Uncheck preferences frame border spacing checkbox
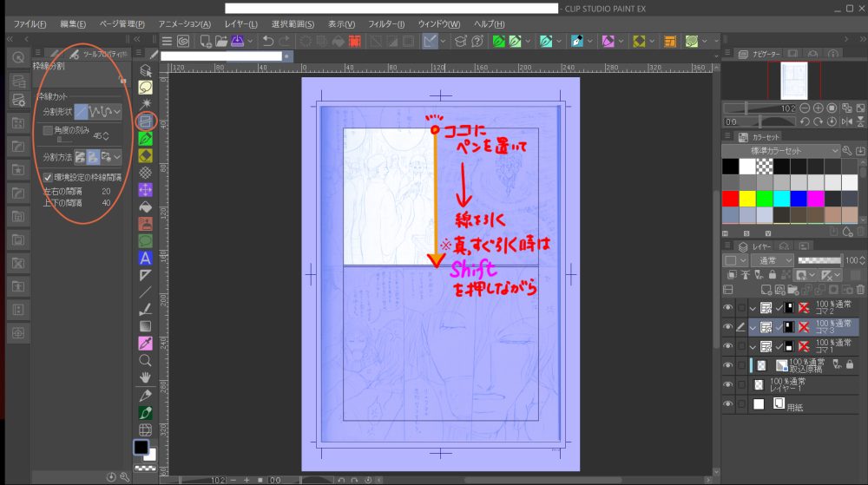This screenshot has width=868, height=485. point(48,178)
